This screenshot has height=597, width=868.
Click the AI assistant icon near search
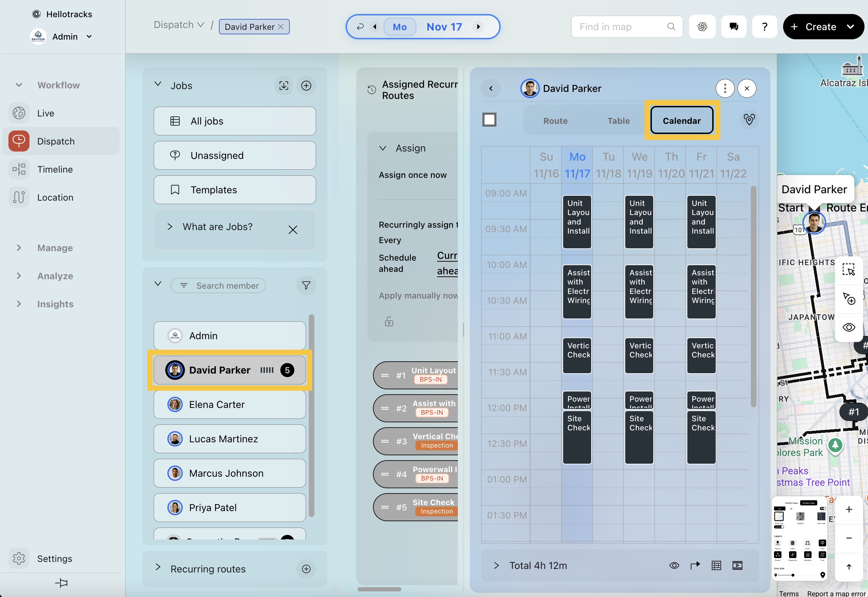coord(702,27)
